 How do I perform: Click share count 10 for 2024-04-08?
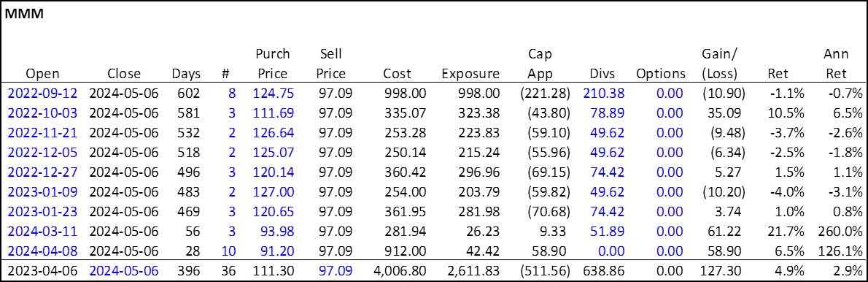point(229,251)
